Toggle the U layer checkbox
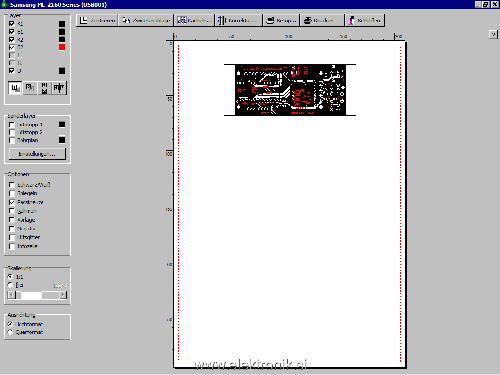This screenshot has width=500, height=375. click(12, 71)
